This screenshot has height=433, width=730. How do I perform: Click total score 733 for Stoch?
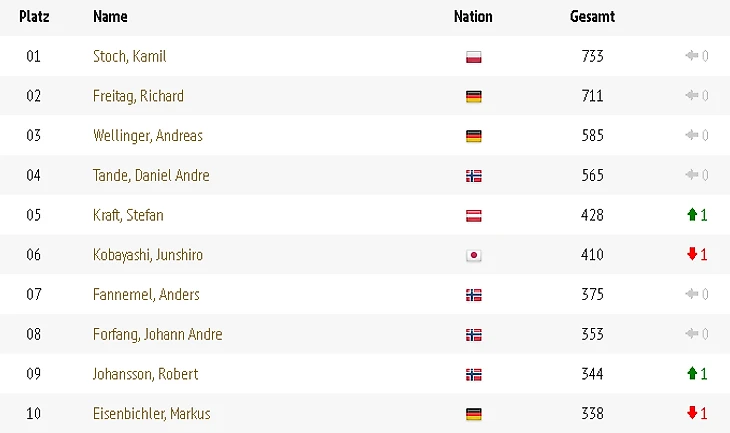point(592,56)
